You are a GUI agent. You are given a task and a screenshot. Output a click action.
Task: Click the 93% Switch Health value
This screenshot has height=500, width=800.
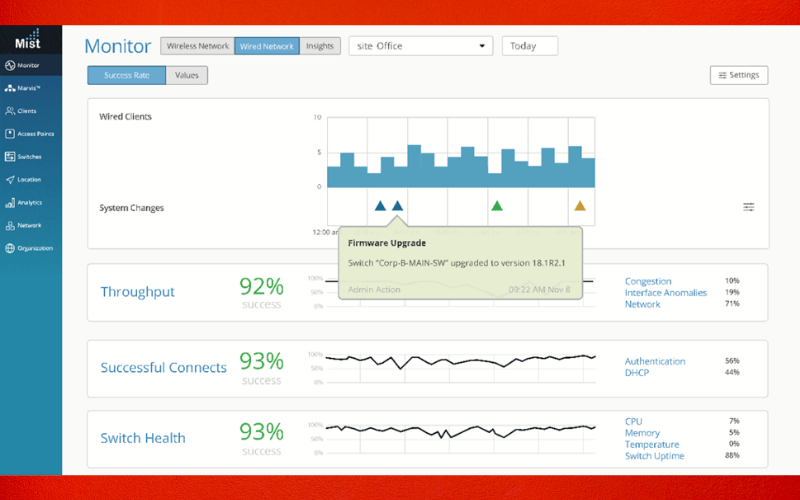tap(261, 432)
